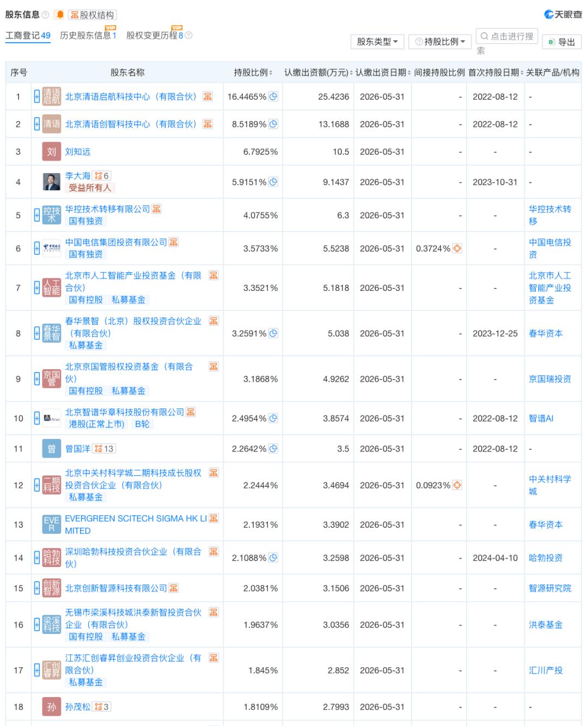588x726 pixels.
Task: Open 智谱AI related product link
Action: click(x=541, y=418)
